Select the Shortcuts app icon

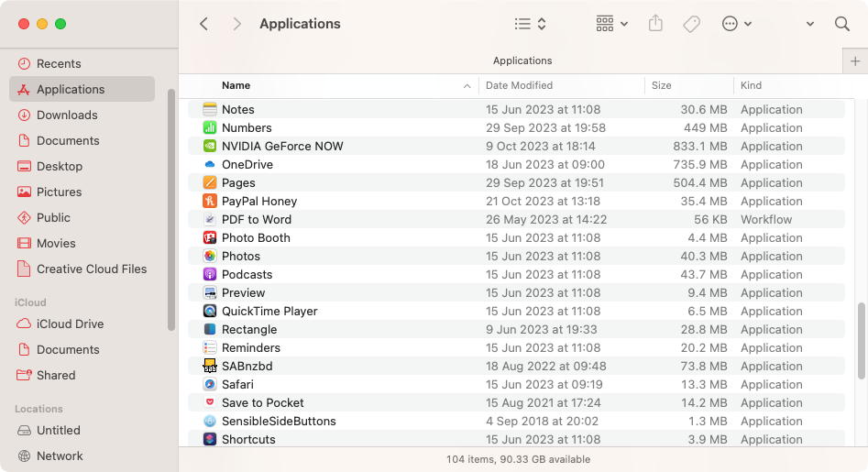pyautogui.click(x=209, y=439)
